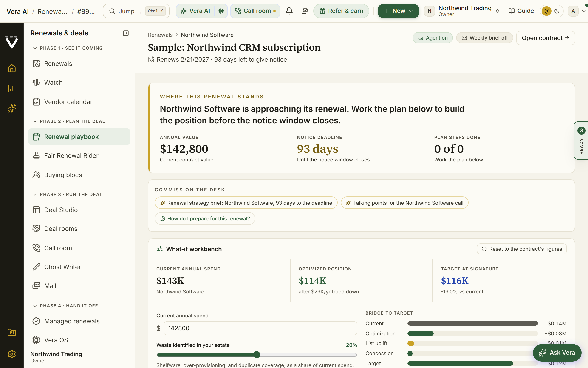
Task: Open Managed renewals in the sidebar
Action: pos(79,321)
